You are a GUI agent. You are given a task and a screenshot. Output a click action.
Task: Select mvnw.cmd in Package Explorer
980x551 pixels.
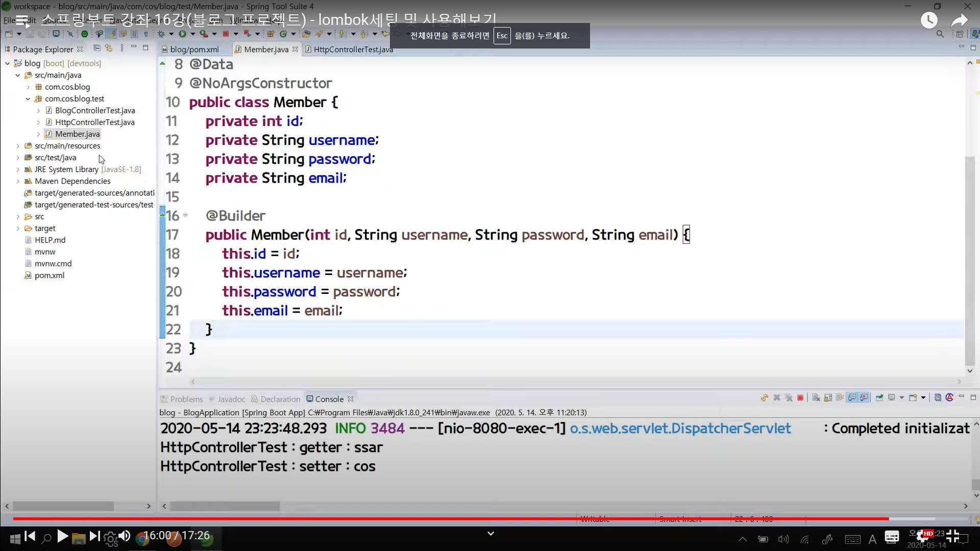(53, 264)
